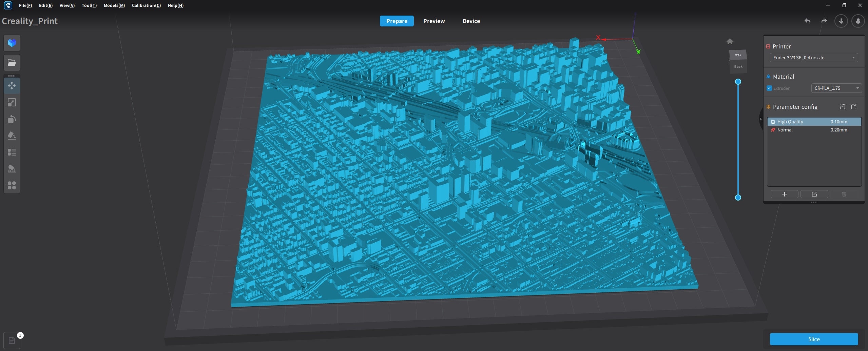
Task: Select the Normal 0.20mm profile
Action: [x=813, y=130]
